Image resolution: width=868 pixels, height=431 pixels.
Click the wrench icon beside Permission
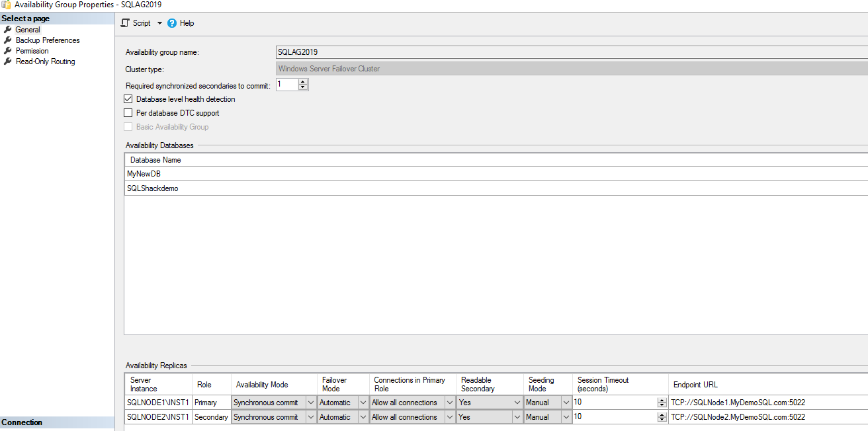[8, 51]
